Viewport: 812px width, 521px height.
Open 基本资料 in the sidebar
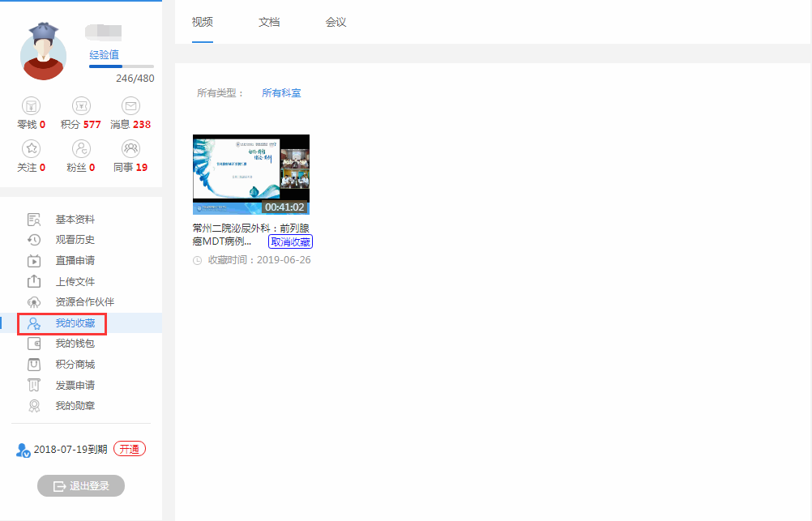(x=75, y=220)
